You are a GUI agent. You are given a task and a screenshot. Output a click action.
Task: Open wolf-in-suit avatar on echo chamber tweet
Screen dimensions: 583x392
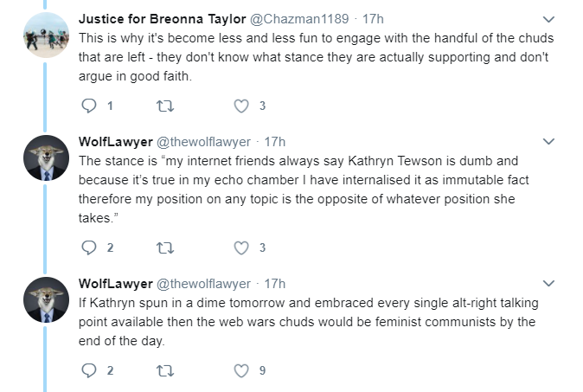(x=46, y=158)
